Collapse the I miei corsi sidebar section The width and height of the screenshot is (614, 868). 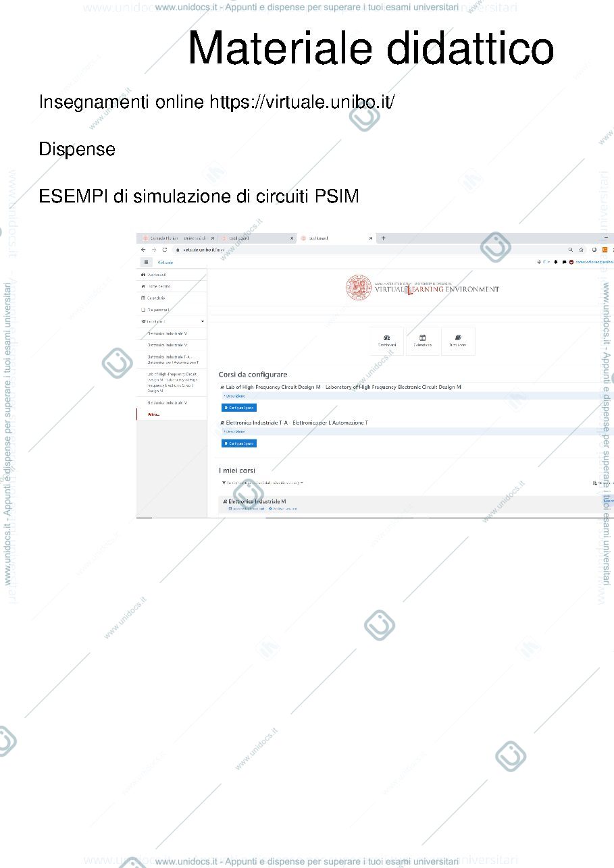tap(172, 321)
